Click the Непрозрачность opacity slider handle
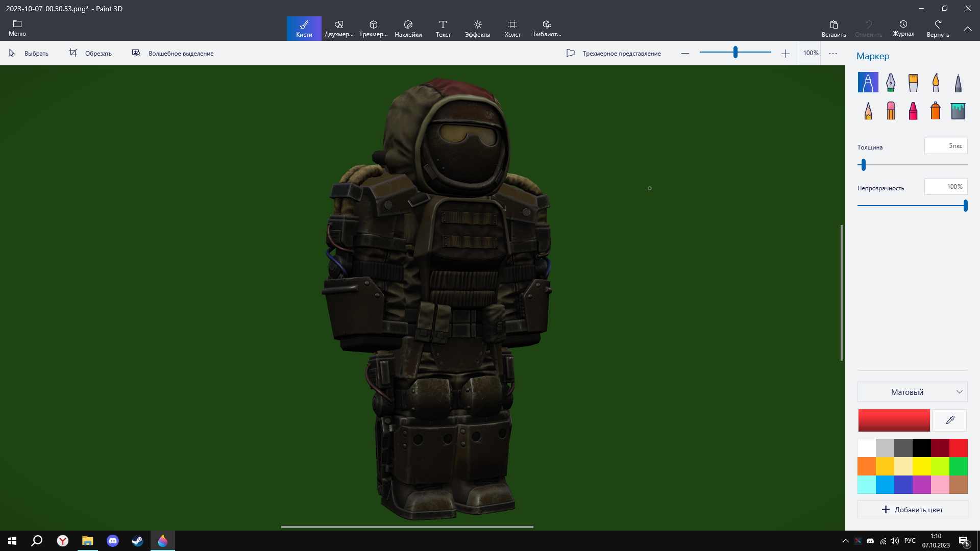 (966, 206)
